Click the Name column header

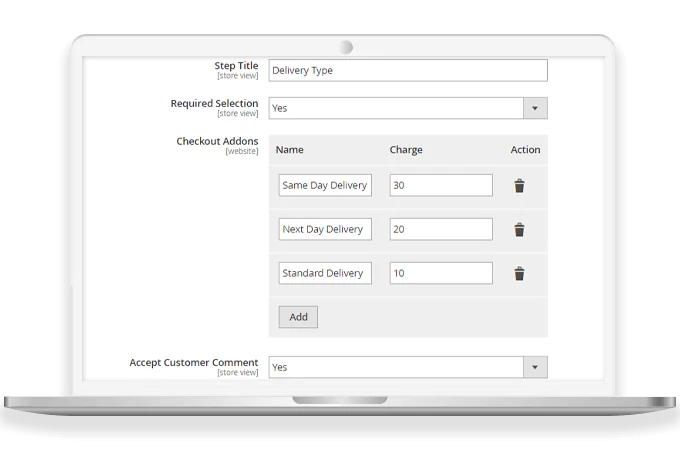[x=289, y=150]
